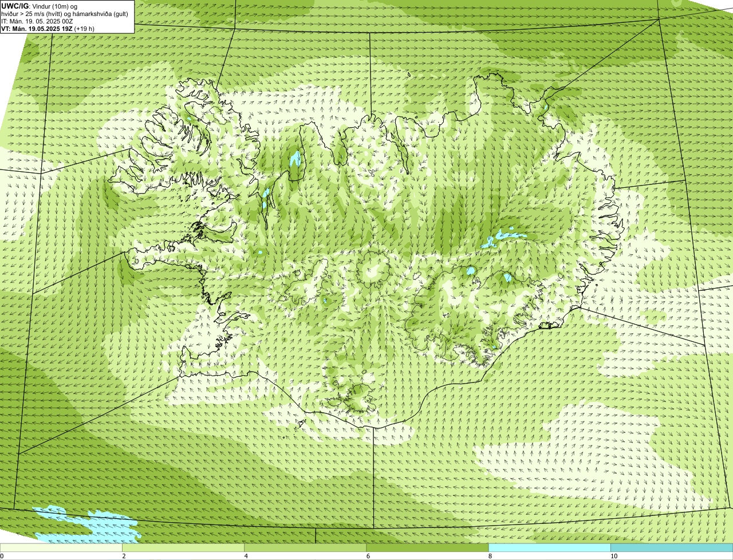Click the "4" label on the color scale
Image resolution: width=733 pixels, height=560 pixels.
click(x=246, y=556)
